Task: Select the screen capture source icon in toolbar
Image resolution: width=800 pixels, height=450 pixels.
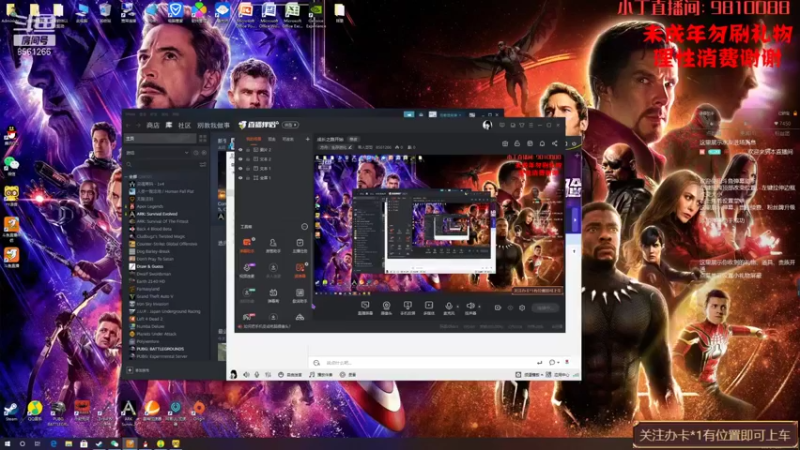Action: (365, 306)
